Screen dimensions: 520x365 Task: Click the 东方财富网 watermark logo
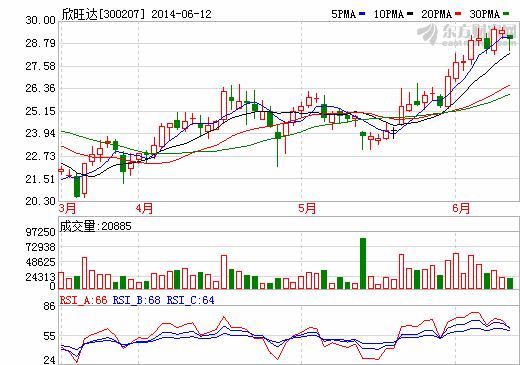pos(467,35)
